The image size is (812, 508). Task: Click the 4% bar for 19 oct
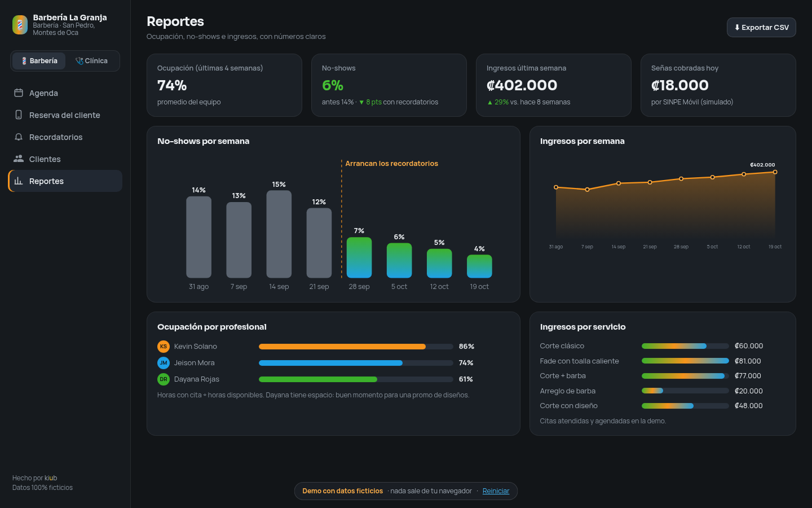point(479,266)
